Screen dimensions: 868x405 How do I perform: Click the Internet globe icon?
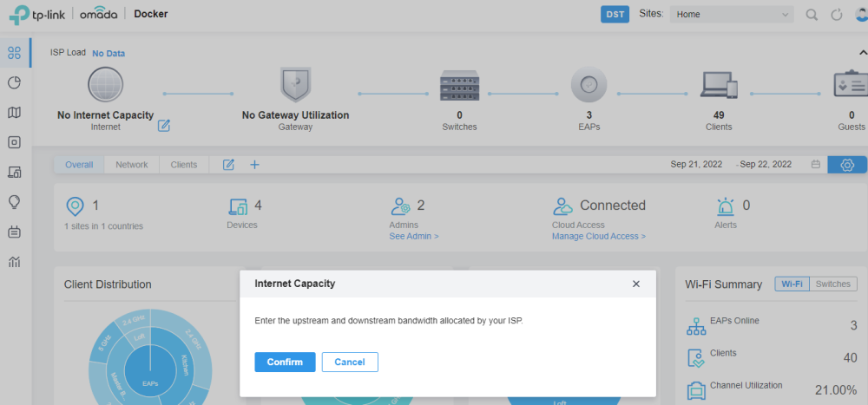105,85
